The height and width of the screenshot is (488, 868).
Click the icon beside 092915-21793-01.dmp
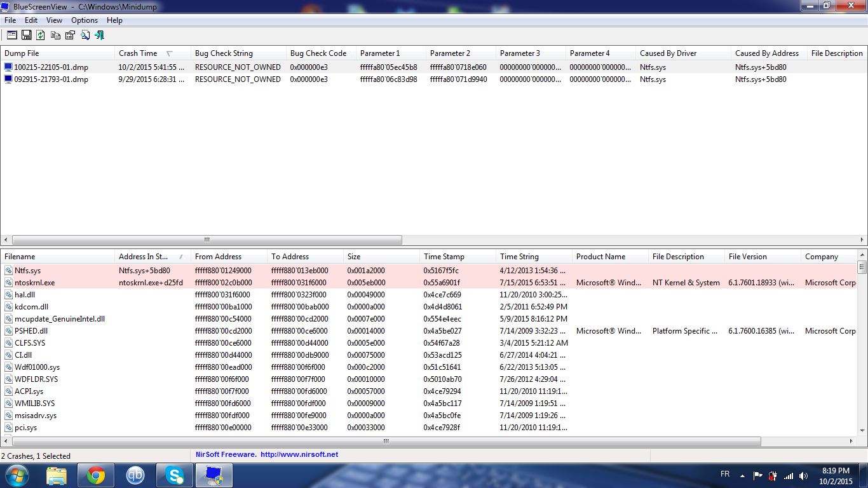pyautogui.click(x=8, y=79)
